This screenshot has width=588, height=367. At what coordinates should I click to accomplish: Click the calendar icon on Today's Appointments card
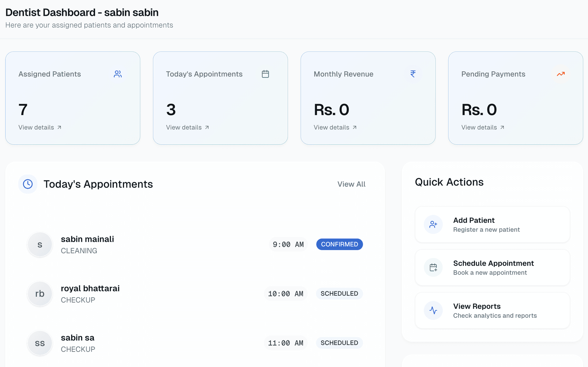pos(265,74)
